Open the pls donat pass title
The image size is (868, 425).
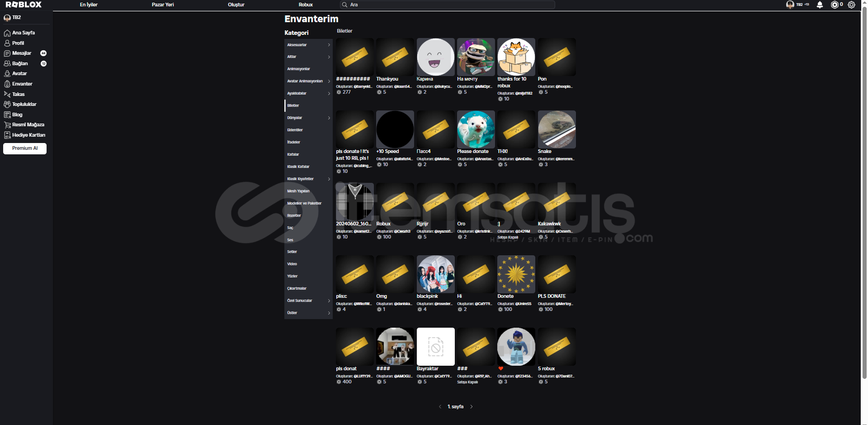(x=346, y=368)
